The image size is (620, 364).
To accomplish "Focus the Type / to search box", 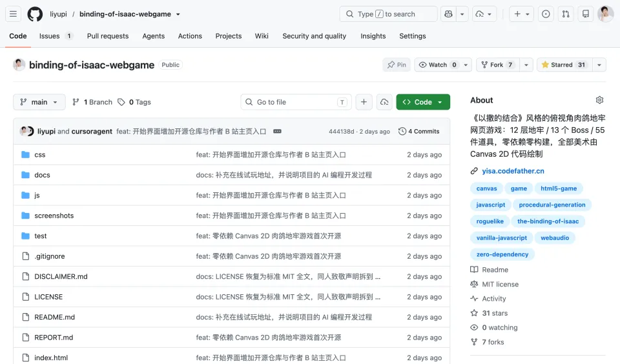I will [x=388, y=14].
